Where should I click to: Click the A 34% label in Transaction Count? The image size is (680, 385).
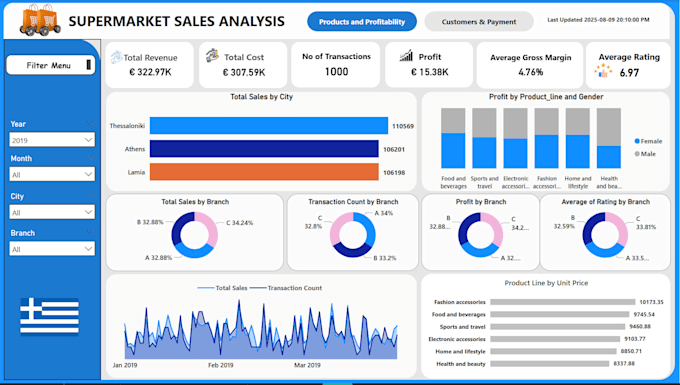click(x=384, y=213)
